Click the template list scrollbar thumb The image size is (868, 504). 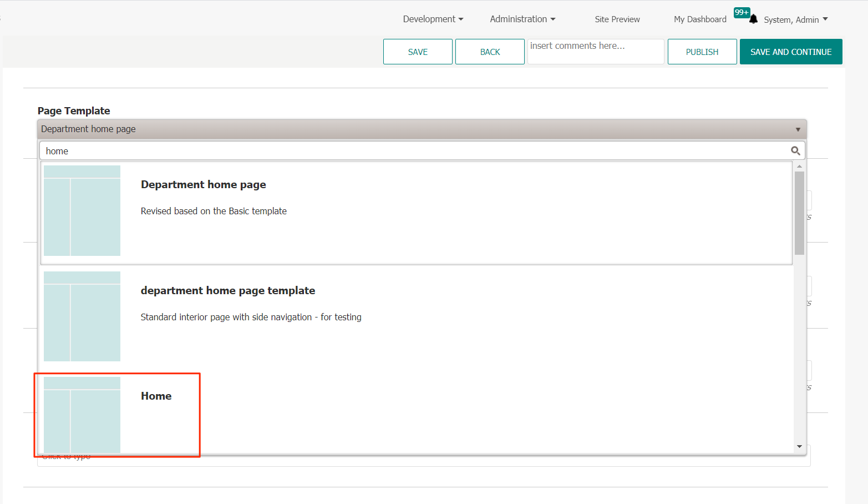pyautogui.click(x=799, y=213)
